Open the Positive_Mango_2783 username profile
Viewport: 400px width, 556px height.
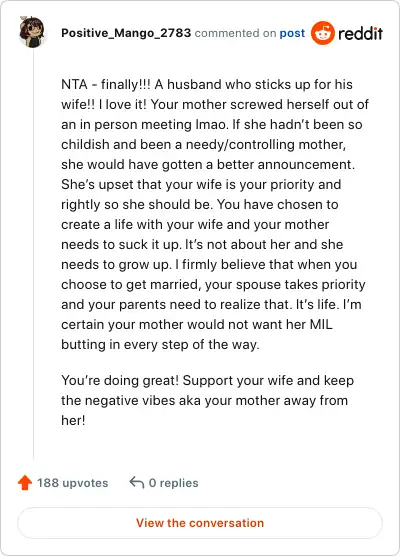click(x=126, y=33)
